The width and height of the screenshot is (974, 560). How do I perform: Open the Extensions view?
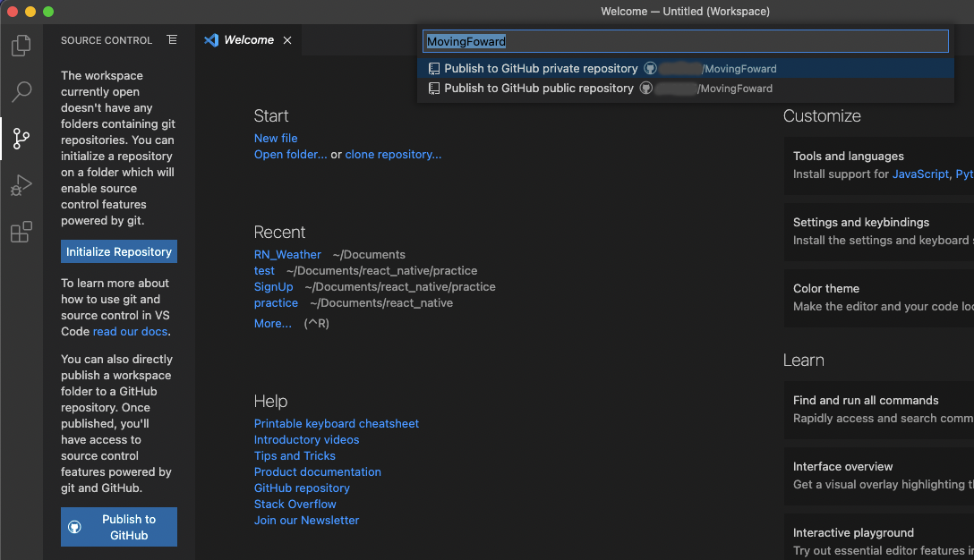pyautogui.click(x=21, y=232)
